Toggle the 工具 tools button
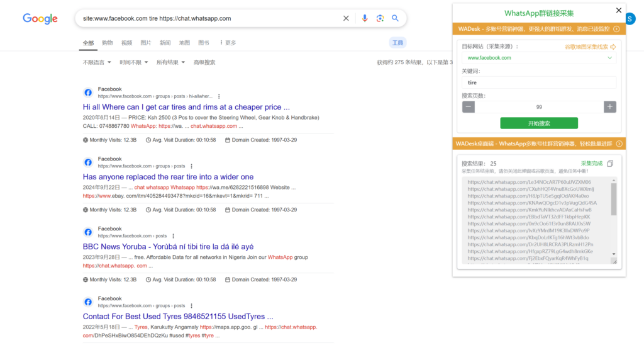 (x=397, y=43)
